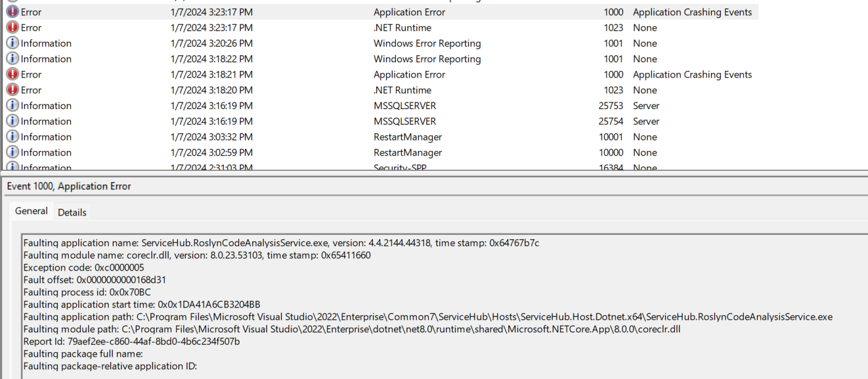
Task: Select Windows Error Reporting source at 3:18:22 PM
Action: click(427, 59)
